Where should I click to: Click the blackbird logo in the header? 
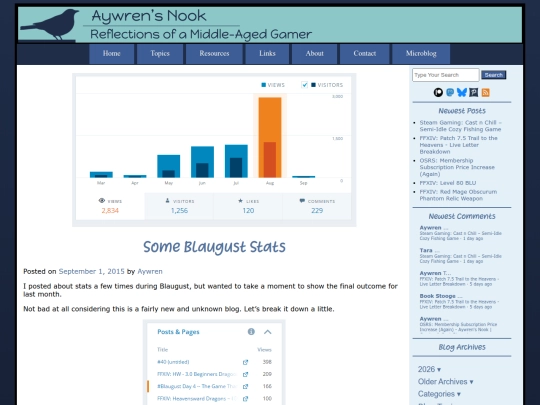tap(50, 24)
